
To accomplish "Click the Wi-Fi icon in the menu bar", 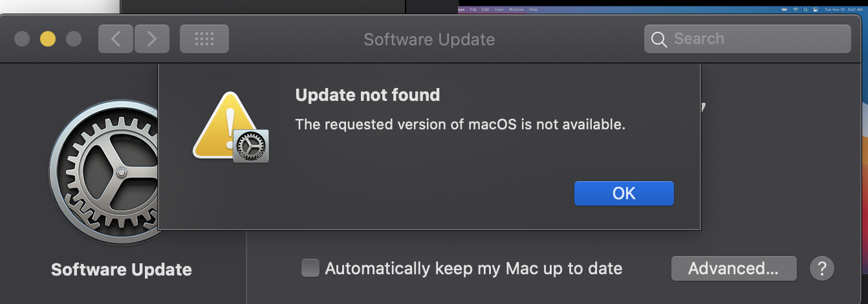I will click(x=795, y=10).
